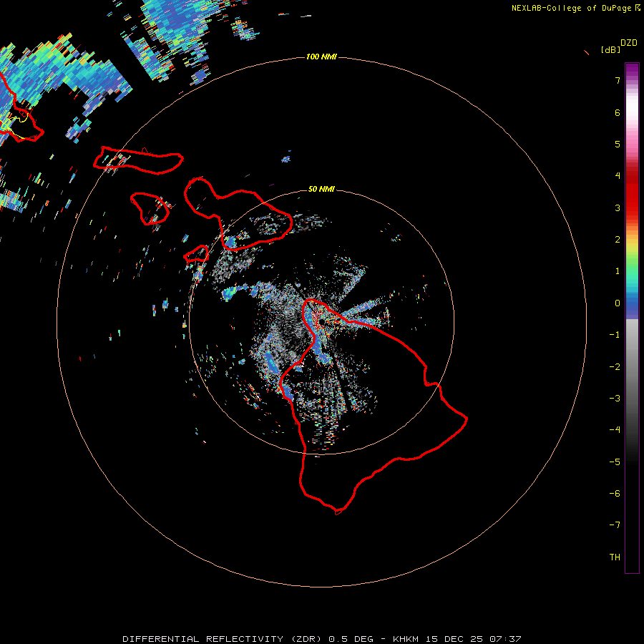Screen dimensions: 644x644
Task: Click the 2 value on the color scale
Action: (x=617, y=240)
